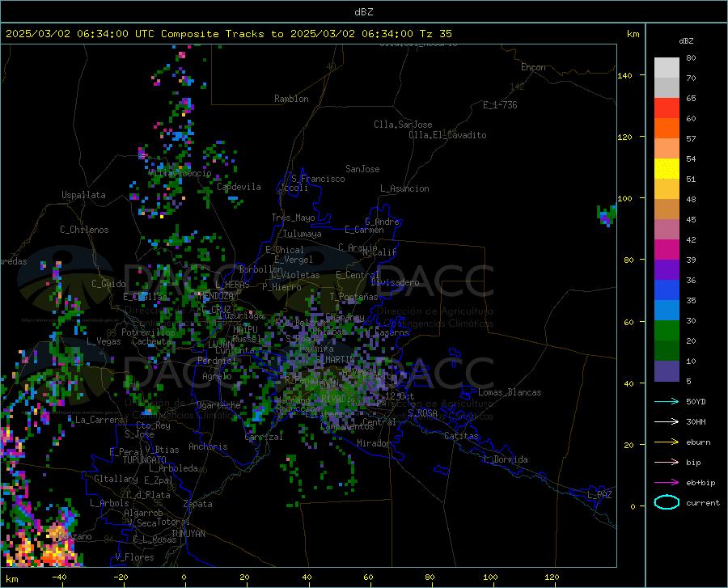Click the E_1-736 label
The width and height of the screenshot is (728, 588).
(x=500, y=105)
